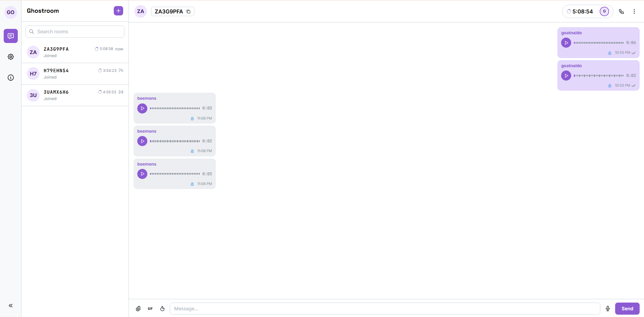Play beemons' last 0:03 voice message

click(x=142, y=174)
